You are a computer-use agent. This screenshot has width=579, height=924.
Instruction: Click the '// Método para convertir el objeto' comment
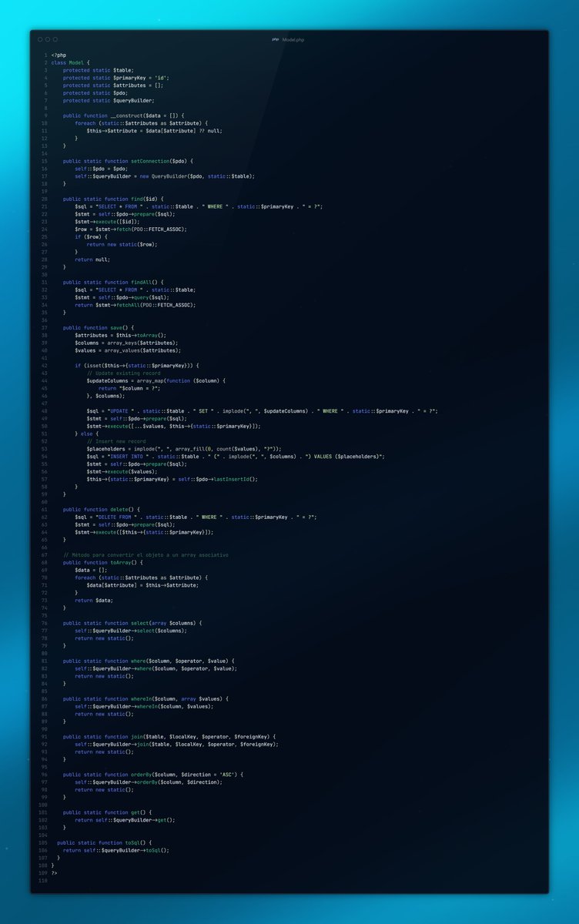(146, 554)
